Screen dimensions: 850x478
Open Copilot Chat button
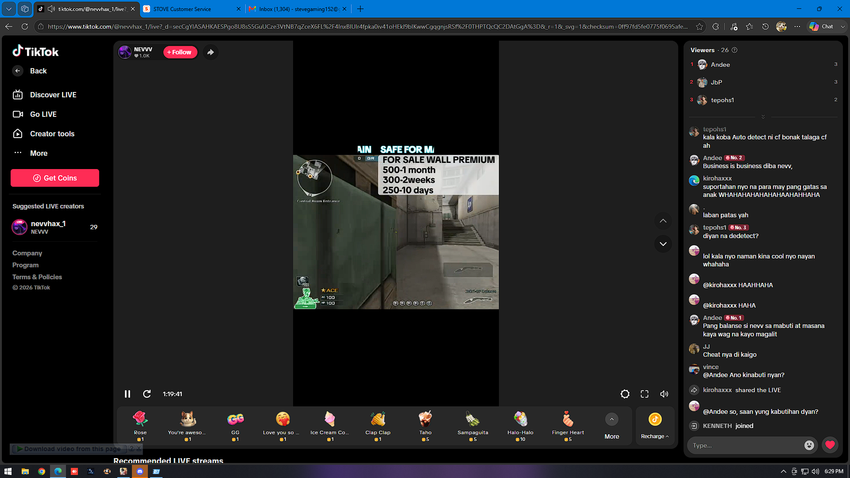(821, 26)
